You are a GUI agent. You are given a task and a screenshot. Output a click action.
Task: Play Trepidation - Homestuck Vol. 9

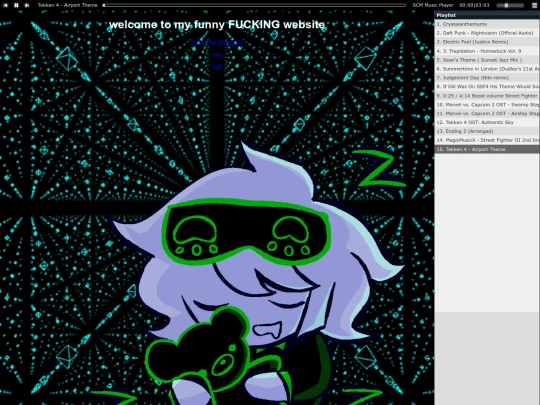pos(487,51)
